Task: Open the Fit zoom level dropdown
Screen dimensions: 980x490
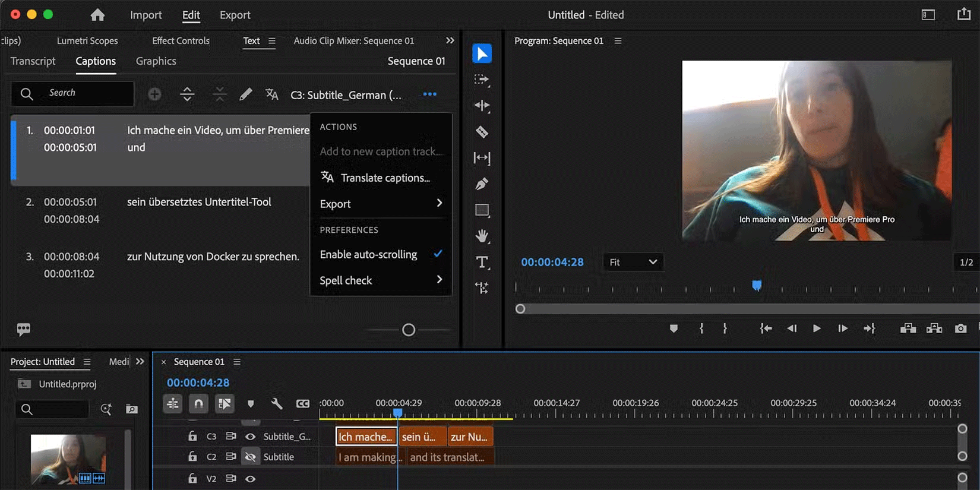Action: click(633, 262)
